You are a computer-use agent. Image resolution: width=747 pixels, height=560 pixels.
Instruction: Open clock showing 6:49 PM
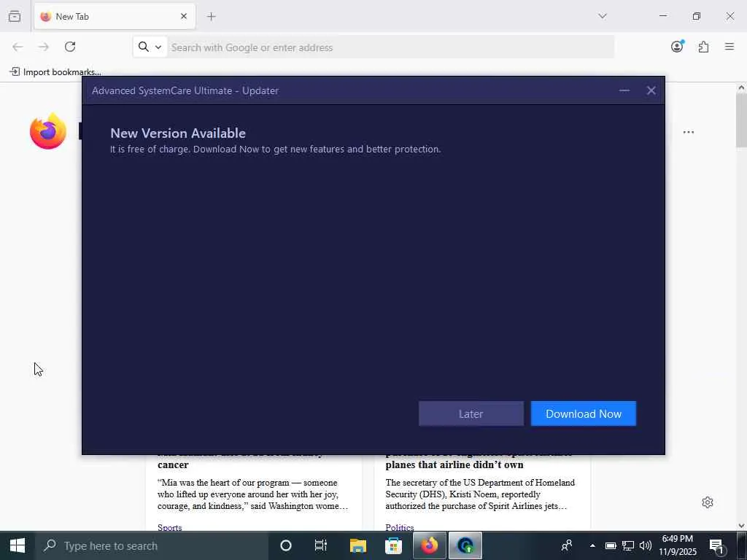[x=678, y=545]
